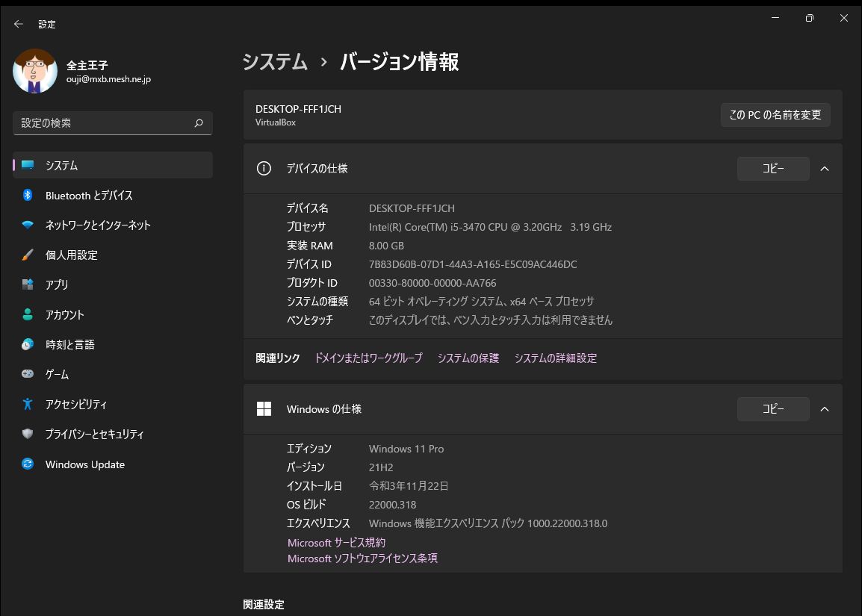Click the search magnifier icon

tap(199, 123)
